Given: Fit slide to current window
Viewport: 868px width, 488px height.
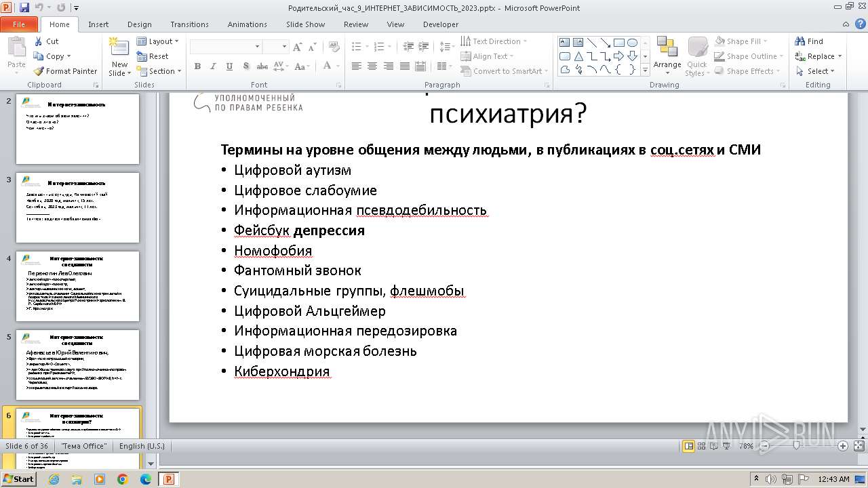Looking at the screenshot, I should 858,446.
